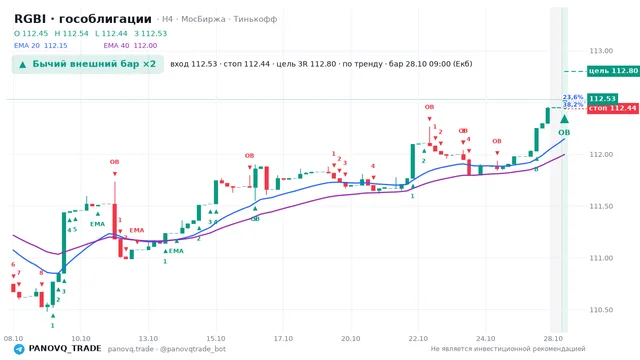The image size is (640, 360).
Task: Click the 15.10 date axis label
Action: click(216, 338)
